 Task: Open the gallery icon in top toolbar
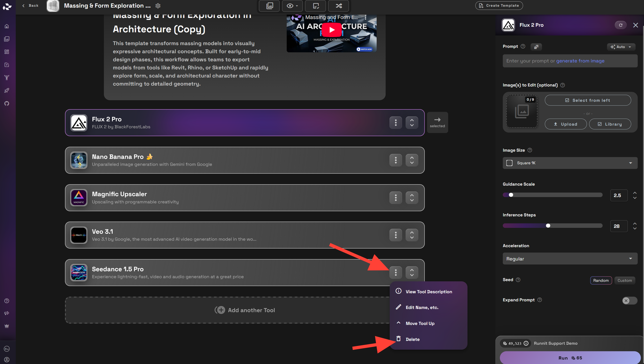point(270,6)
